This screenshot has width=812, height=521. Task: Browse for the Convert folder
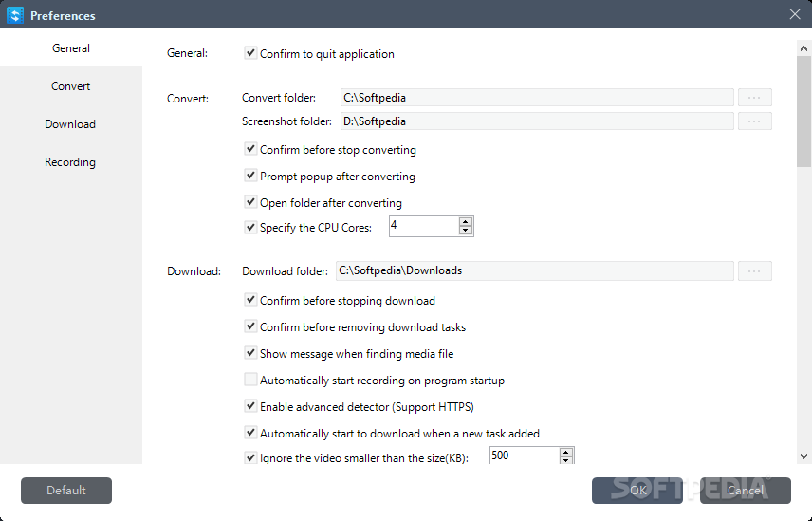click(x=754, y=98)
